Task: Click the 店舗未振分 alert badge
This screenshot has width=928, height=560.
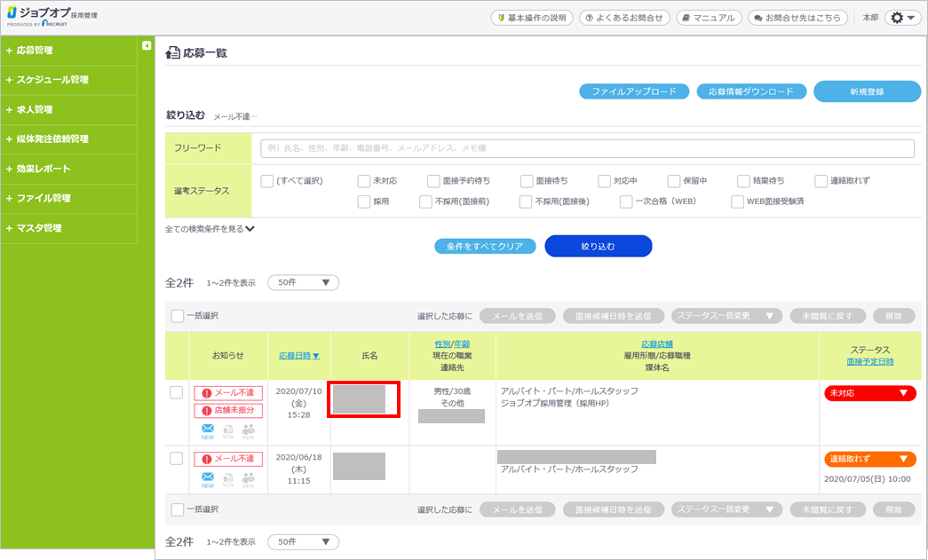Action: (228, 411)
